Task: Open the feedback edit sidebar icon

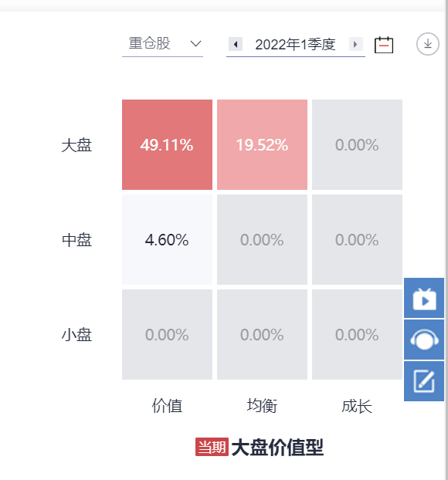Action: [x=424, y=381]
